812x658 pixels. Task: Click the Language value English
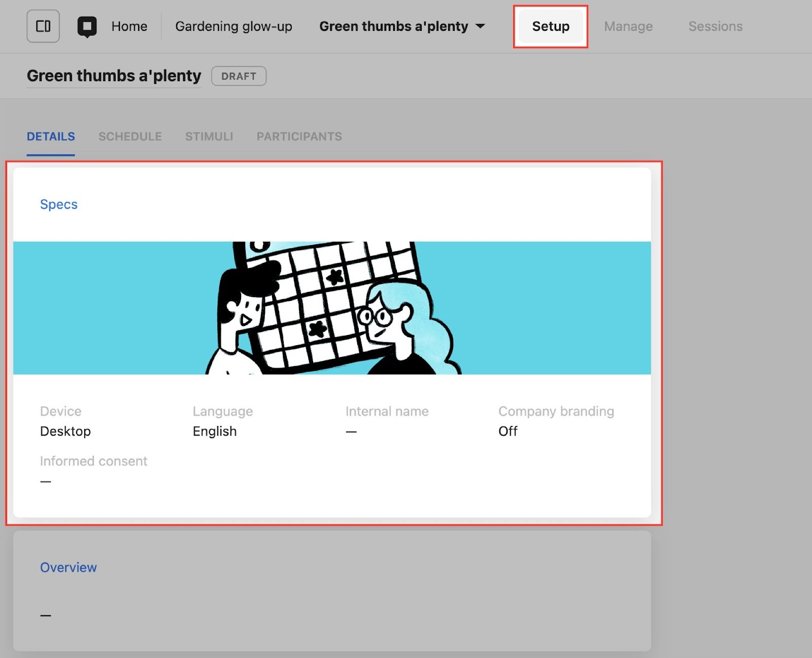(215, 431)
